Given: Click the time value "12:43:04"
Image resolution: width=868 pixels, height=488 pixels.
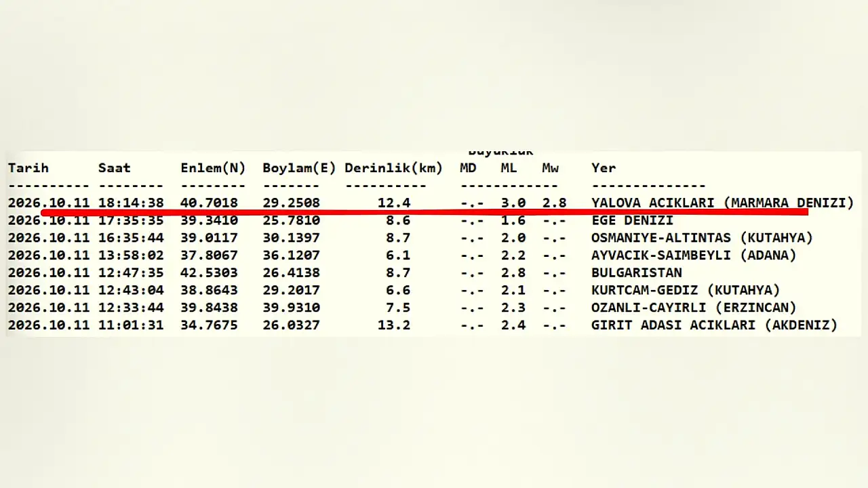Looking at the screenshot, I should (131, 290).
